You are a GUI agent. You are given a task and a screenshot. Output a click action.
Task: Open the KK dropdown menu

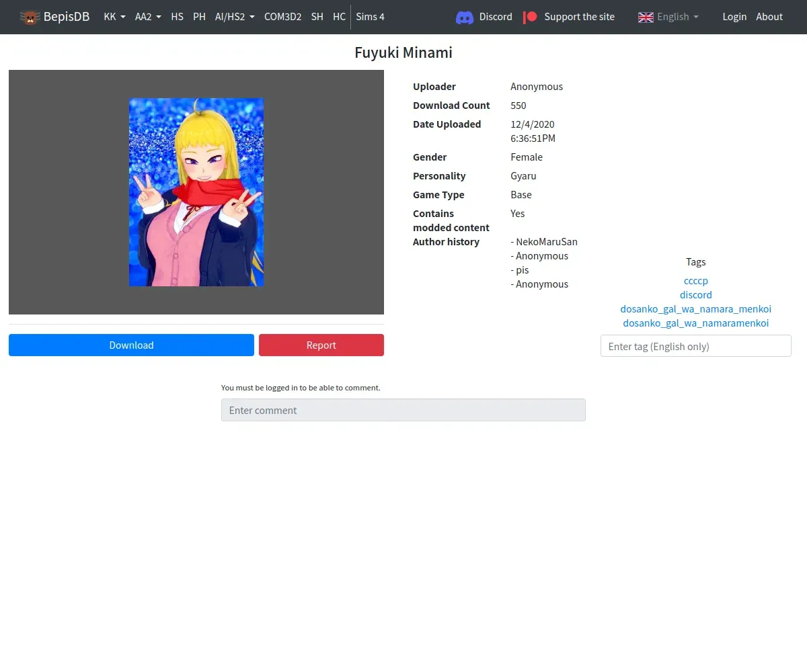coord(114,17)
